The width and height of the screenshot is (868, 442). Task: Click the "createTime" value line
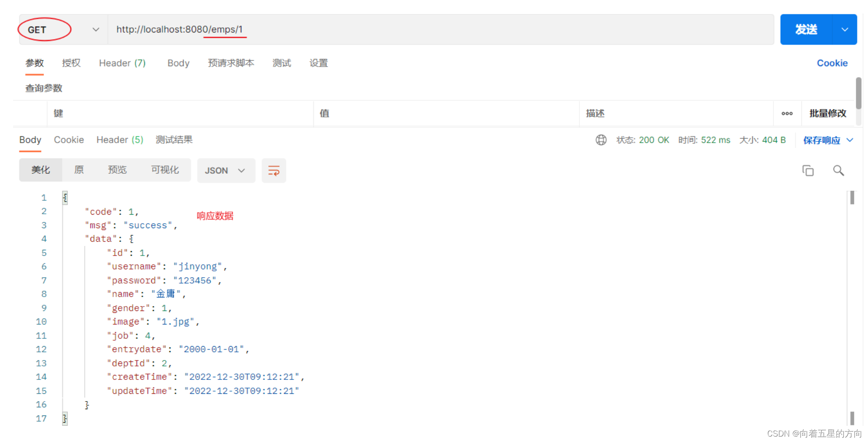(205, 377)
